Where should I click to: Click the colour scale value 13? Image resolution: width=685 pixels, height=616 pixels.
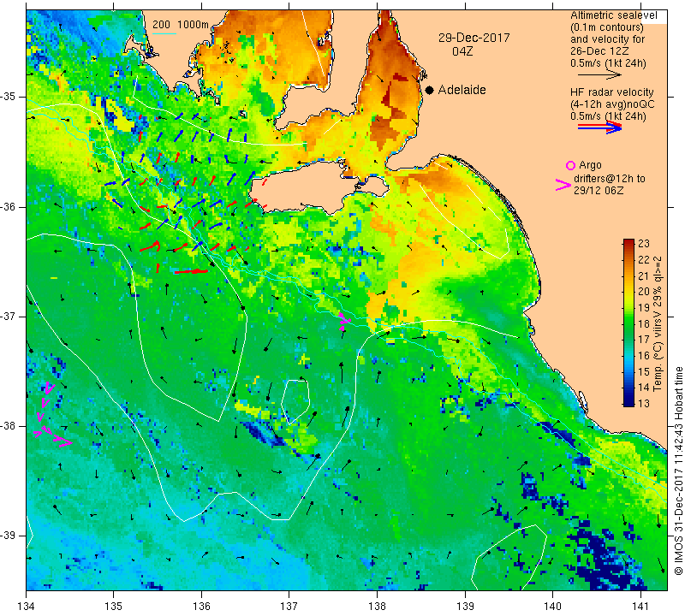(x=644, y=403)
